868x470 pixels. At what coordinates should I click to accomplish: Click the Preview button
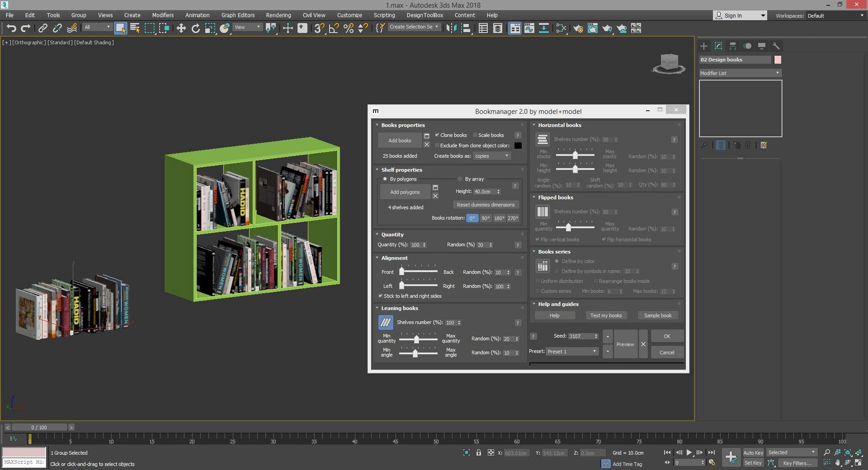pyautogui.click(x=625, y=344)
